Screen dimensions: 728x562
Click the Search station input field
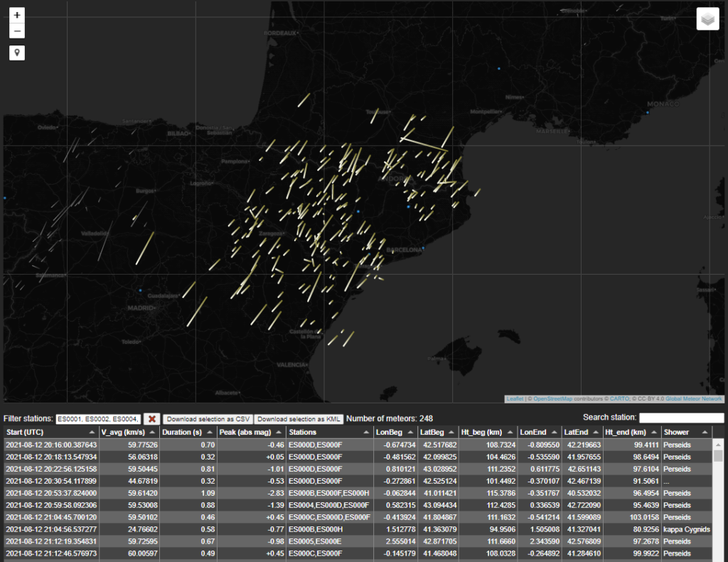point(681,418)
